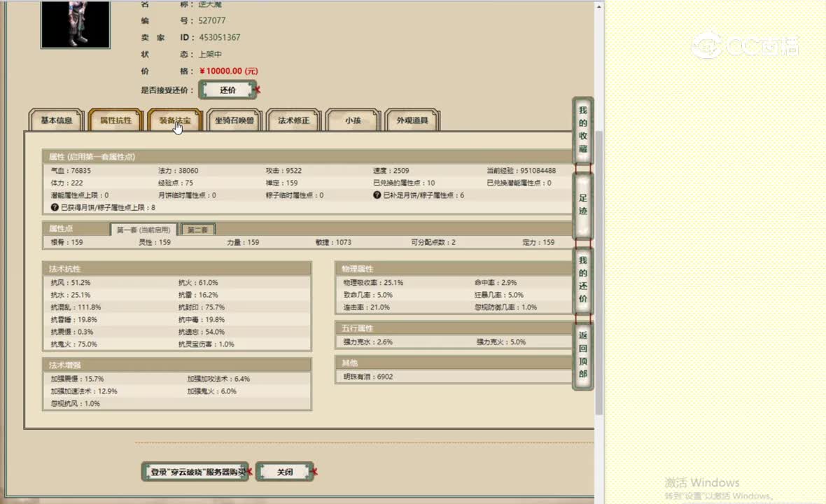Image resolution: width=826 pixels, height=504 pixels.
Task: Click 抗混乱: 111.8% resistance entry
Action: point(76,307)
